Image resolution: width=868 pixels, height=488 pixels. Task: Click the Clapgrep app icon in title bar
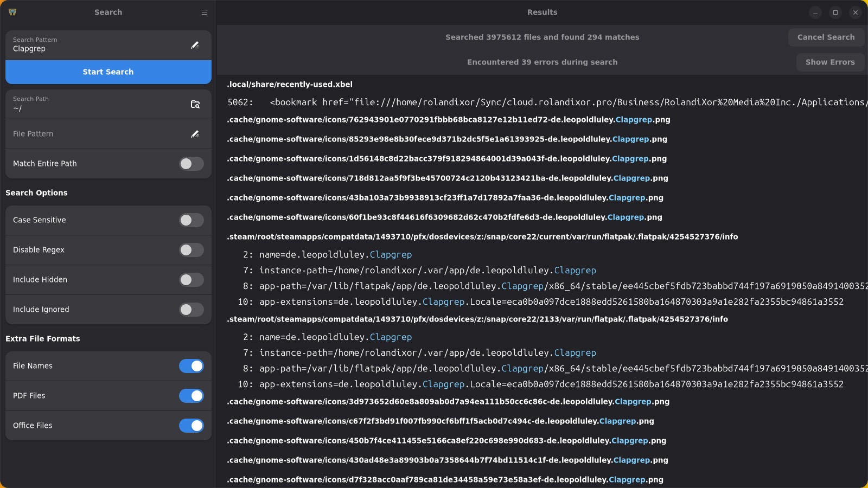tap(12, 12)
